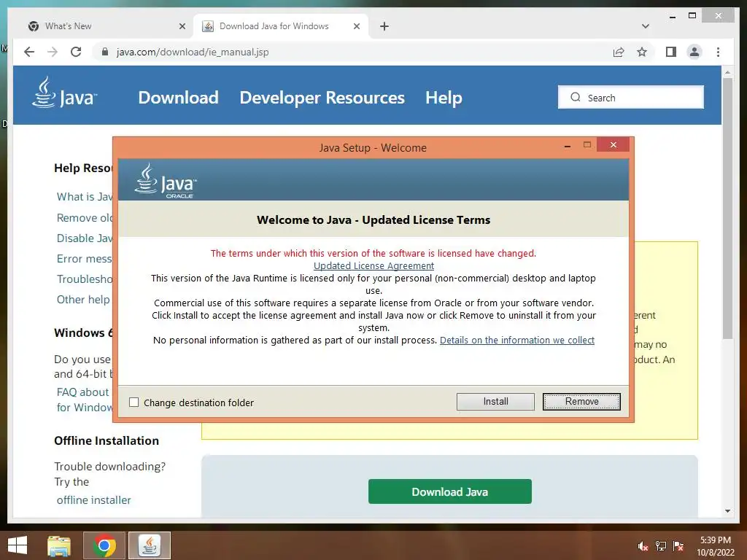Viewport: 747px width, 560px height.
Task: Click the Install button
Action: tap(495, 402)
